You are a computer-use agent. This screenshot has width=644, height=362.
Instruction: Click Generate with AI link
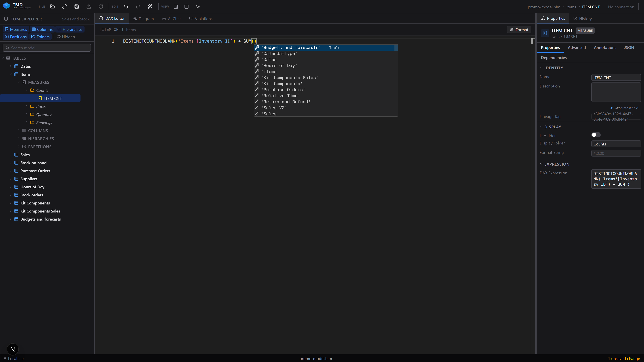pos(625,108)
